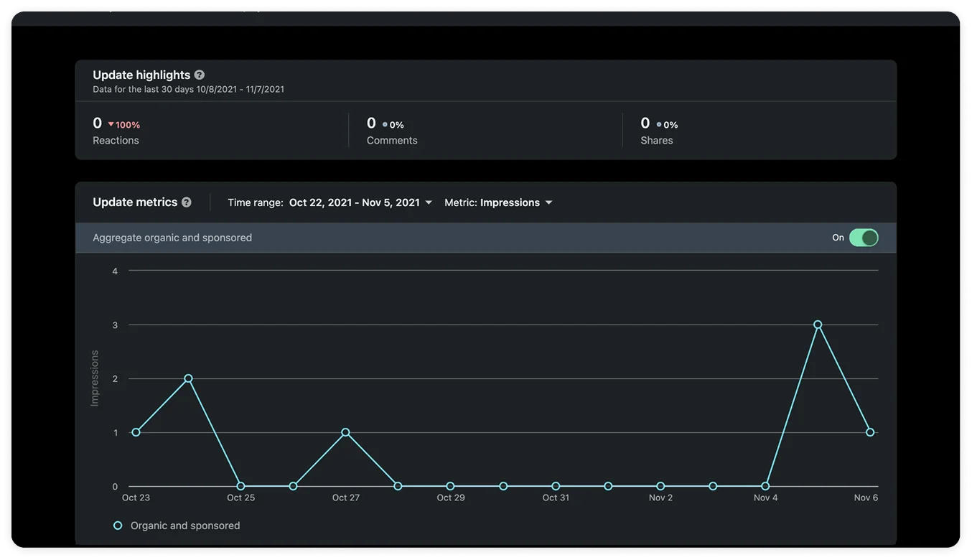Click the legend circle for Organic and sponsored
Screen dimensions: 972x560
click(118, 526)
